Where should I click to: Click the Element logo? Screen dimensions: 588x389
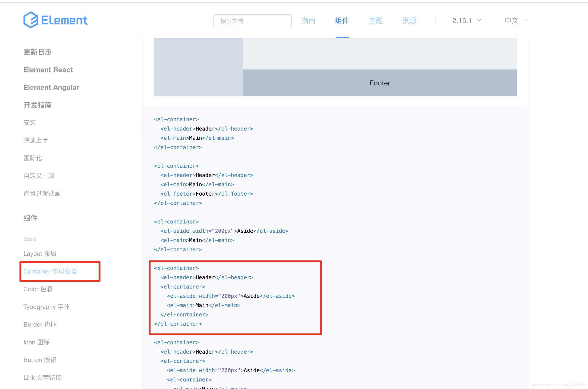[x=55, y=20]
